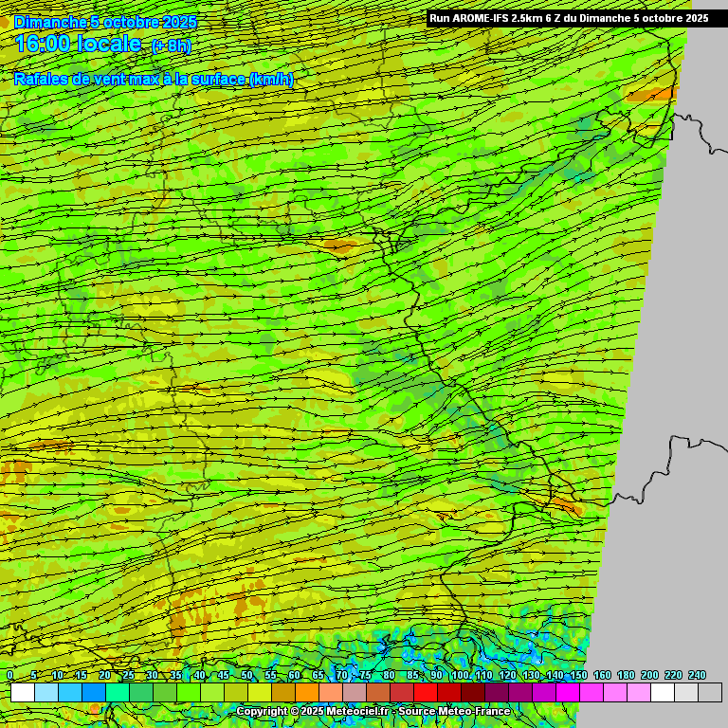Click the light blue 5 km/h legend swatch
The width and height of the screenshot is (728, 728).
[x=46, y=693]
